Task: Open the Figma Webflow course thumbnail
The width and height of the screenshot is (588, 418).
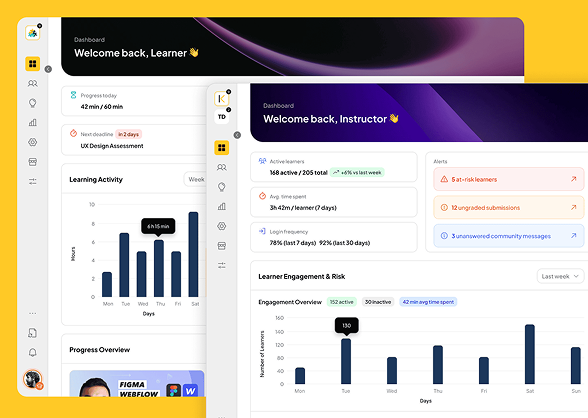Action: pos(137,384)
